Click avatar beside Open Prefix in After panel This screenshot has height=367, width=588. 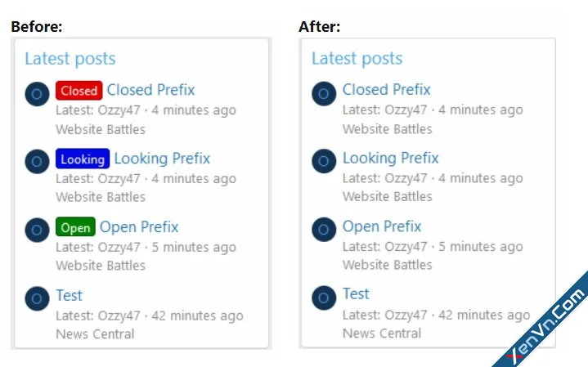tap(324, 230)
